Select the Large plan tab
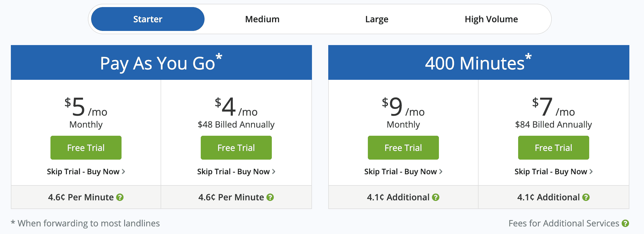The width and height of the screenshot is (644, 234). click(x=377, y=19)
